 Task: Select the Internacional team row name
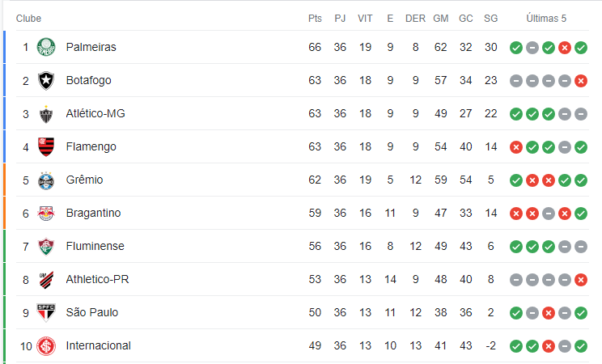click(98, 345)
